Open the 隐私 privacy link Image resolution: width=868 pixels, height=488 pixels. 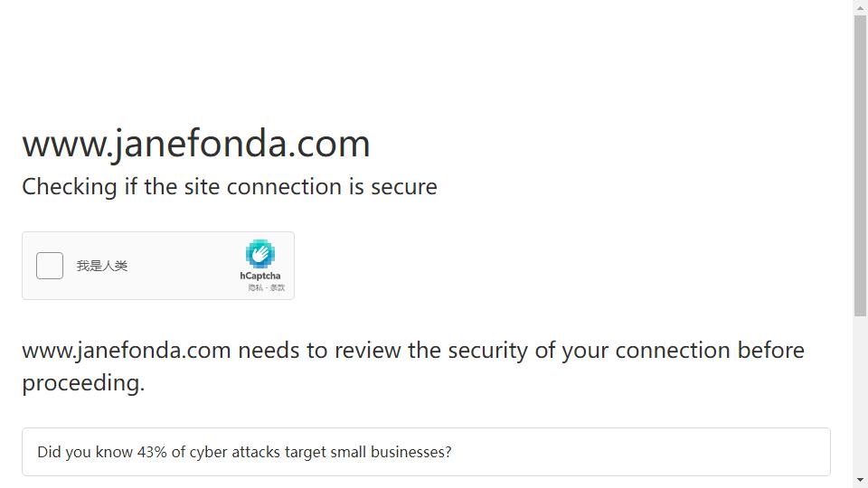(x=255, y=287)
